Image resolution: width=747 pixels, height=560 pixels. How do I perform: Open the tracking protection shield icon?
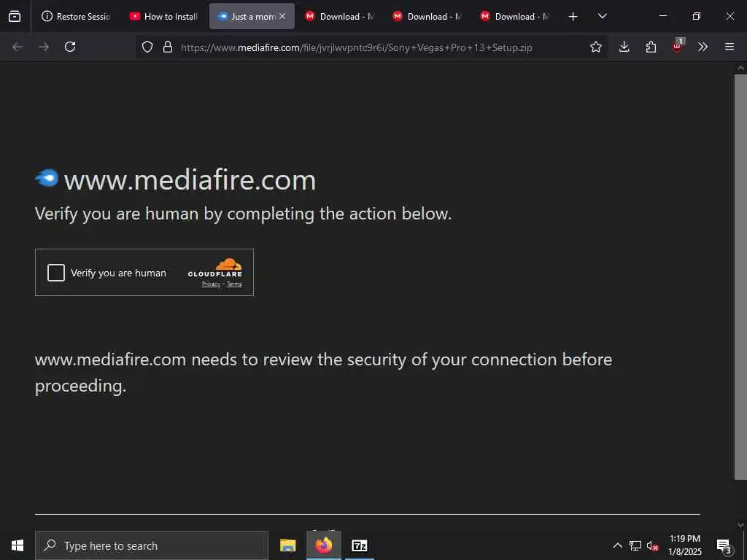(147, 47)
